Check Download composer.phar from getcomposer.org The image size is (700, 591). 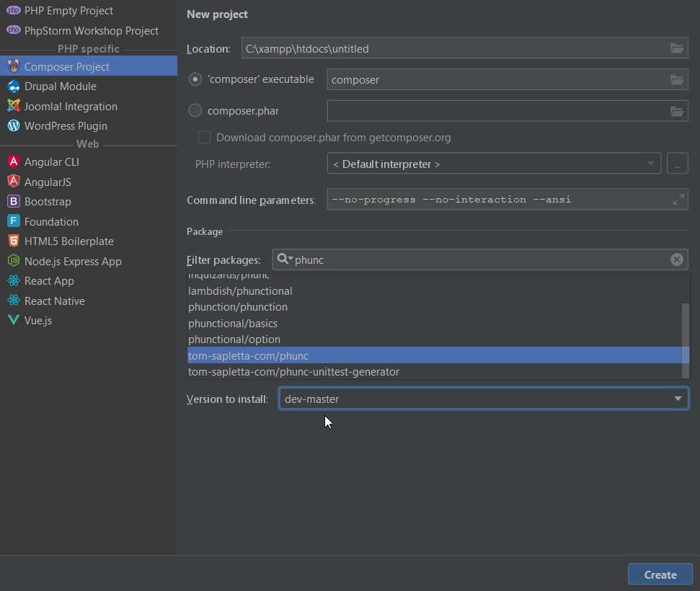coord(205,137)
